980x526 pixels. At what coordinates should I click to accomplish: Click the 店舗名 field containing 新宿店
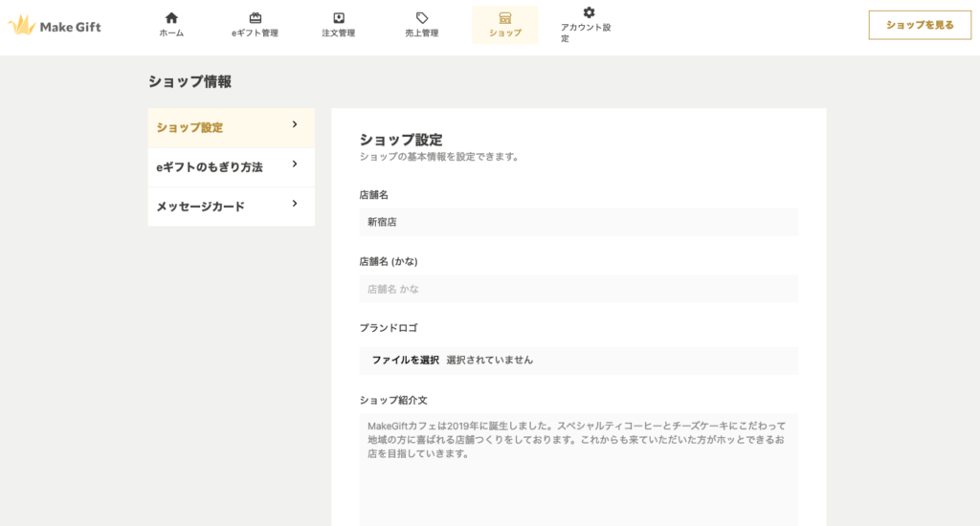click(x=579, y=222)
